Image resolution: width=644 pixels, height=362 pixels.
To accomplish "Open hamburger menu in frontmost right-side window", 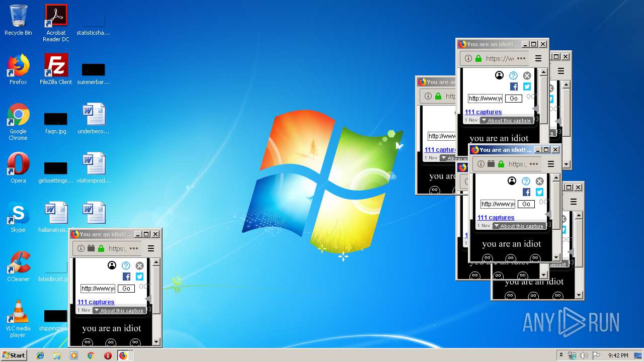I will coord(551,164).
